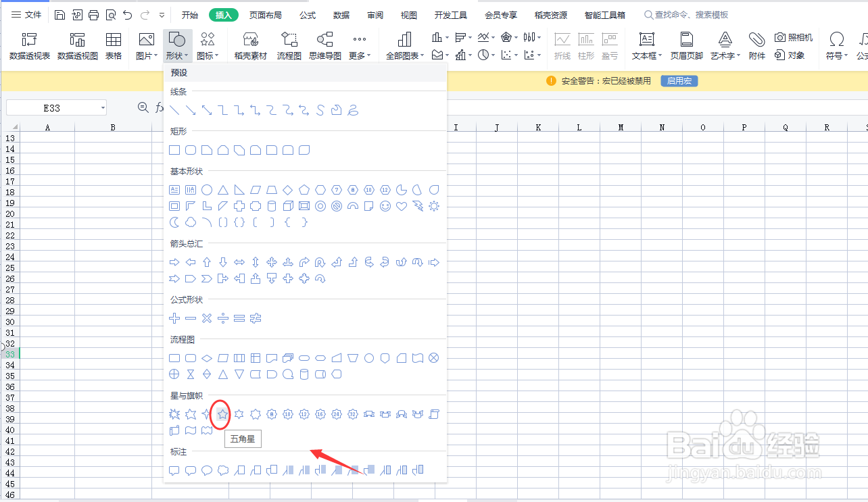
Task: Select the lightning bolt shape
Action: click(x=418, y=206)
